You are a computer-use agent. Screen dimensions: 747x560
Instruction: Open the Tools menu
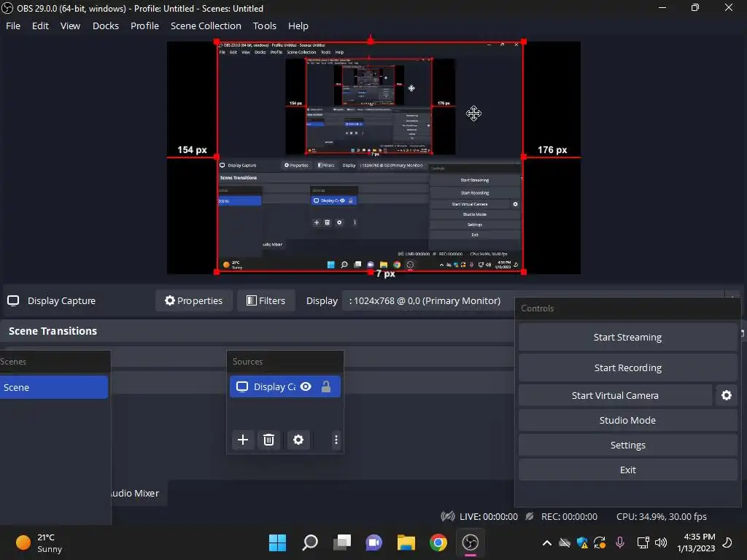tap(264, 26)
